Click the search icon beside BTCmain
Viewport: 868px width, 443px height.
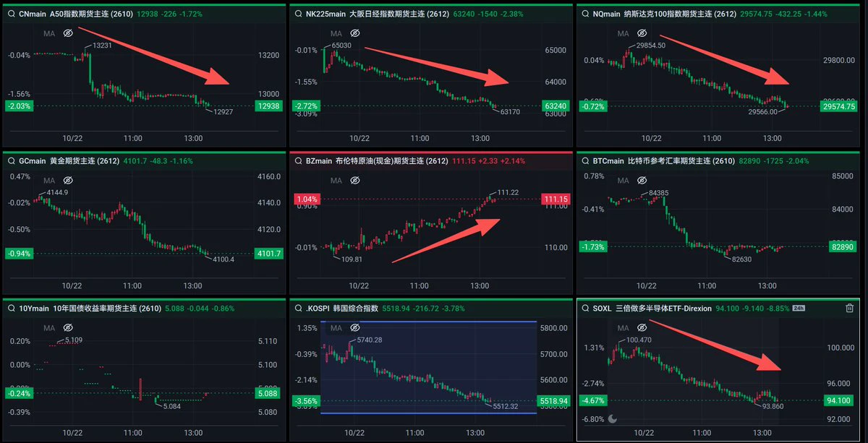pyautogui.click(x=584, y=160)
